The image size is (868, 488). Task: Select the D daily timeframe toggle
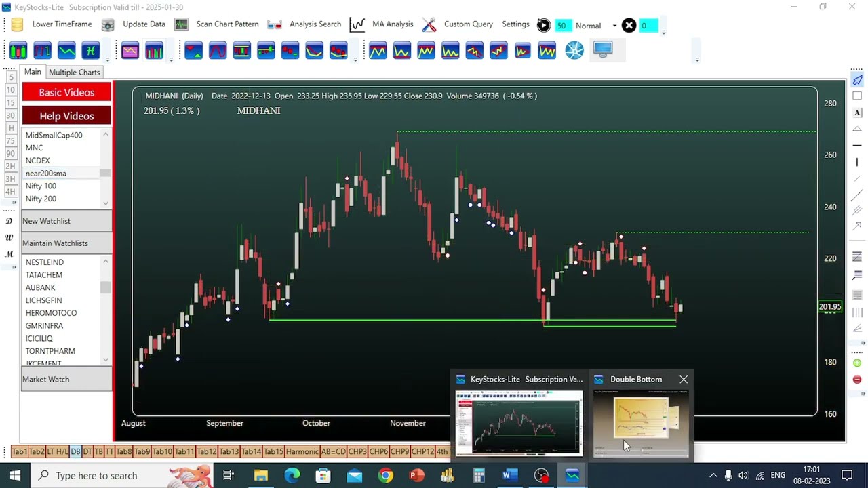[x=9, y=221]
